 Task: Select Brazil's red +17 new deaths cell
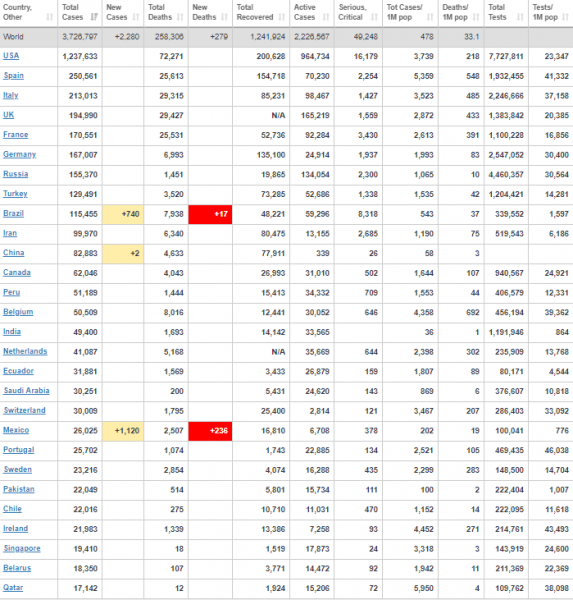(x=210, y=214)
